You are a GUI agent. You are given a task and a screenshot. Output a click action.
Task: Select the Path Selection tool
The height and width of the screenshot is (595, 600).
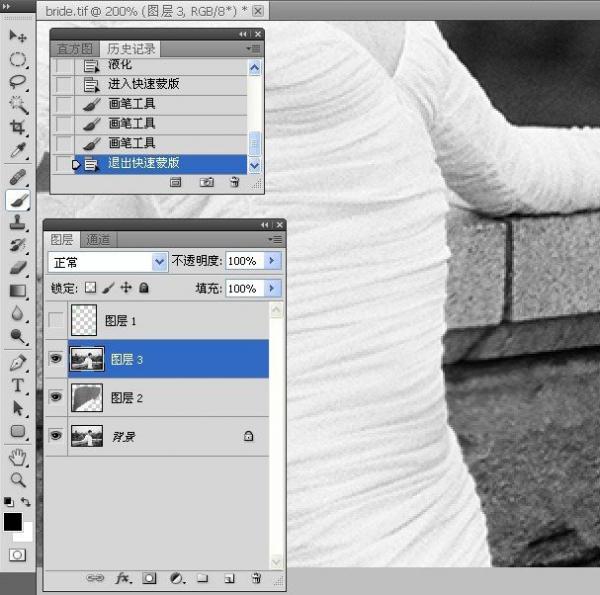pyautogui.click(x=18, y=408)
